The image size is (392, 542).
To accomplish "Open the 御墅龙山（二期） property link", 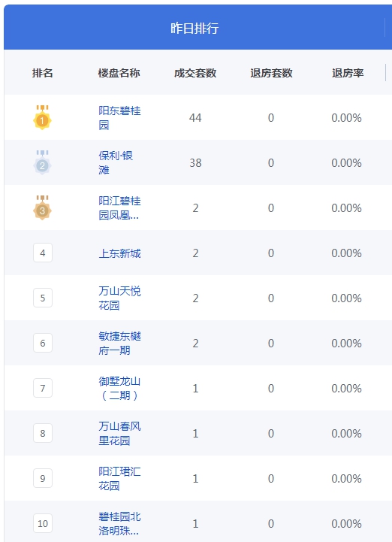I will (119, 388).
